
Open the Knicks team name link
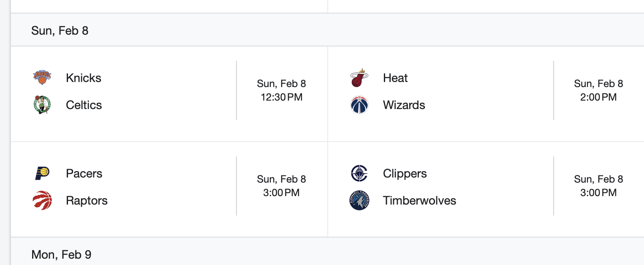click(84, 78)
